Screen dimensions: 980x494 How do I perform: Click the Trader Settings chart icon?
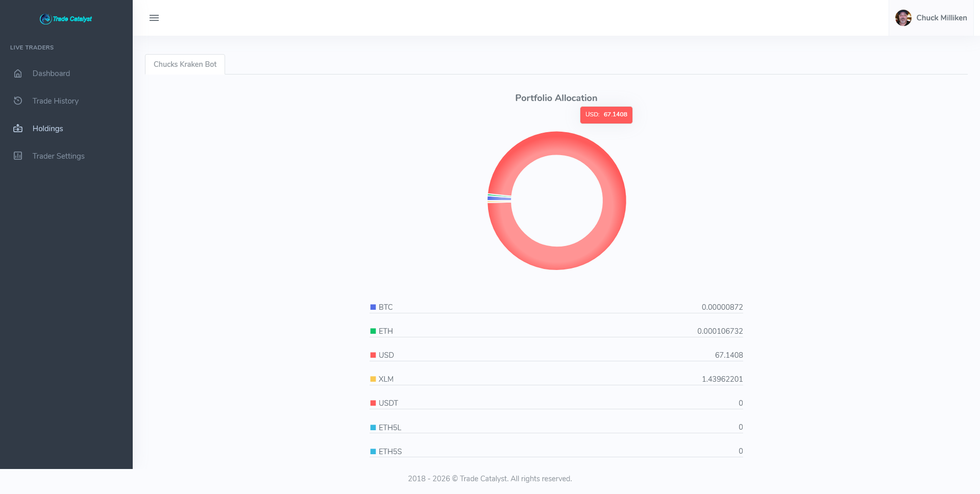coord(18,156)
